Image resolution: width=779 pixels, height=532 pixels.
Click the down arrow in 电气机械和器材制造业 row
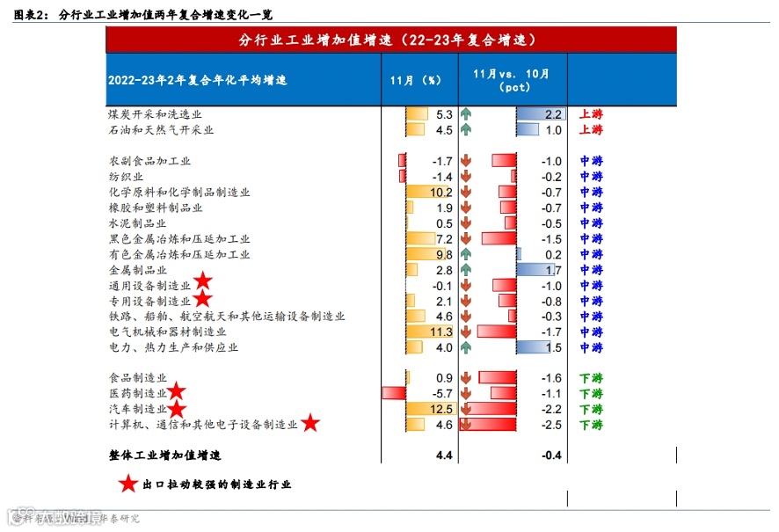click(x=465, y=332)
